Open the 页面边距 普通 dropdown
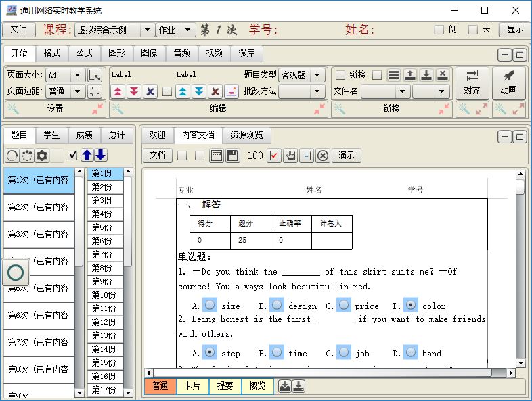 [x=77, y=91]
